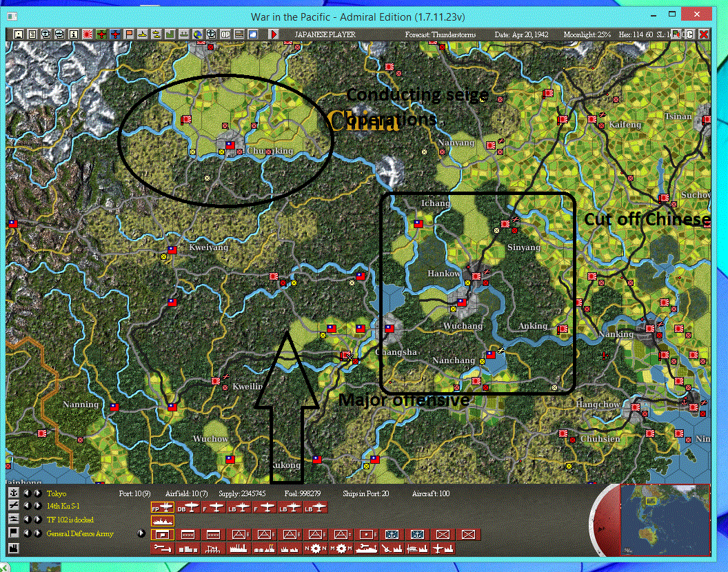The height and width of the screenshot is (572, 728).
Task: Click the 'TF 102 is docked' text
Action: (x=70, y=520)
